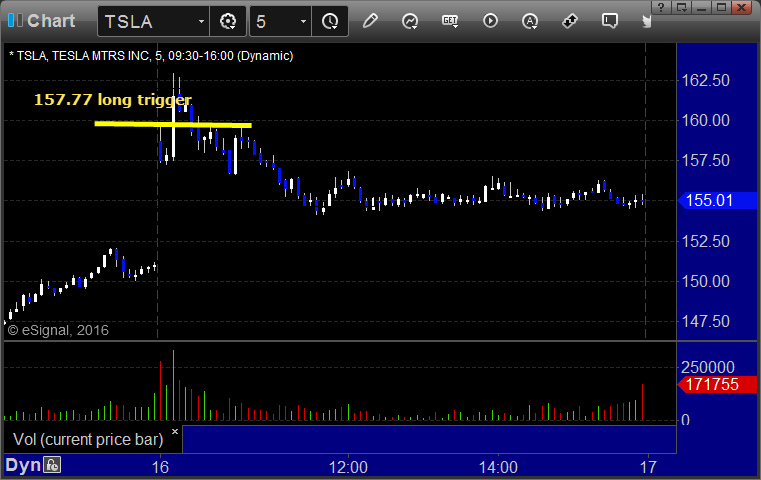Select the pencil drawing tools icon
This screenshot has height=480, width=761.
click(x=370, y=21)
